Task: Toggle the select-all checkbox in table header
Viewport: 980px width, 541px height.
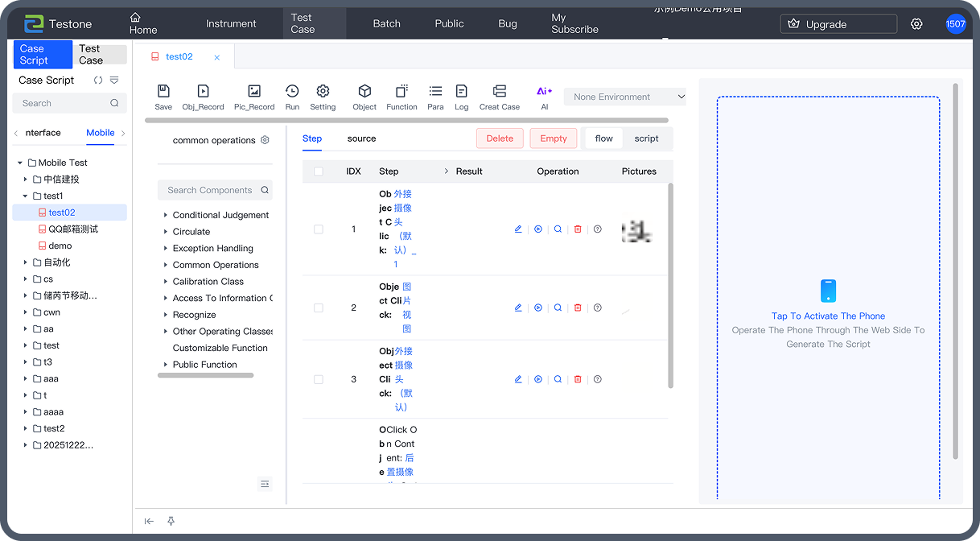Action: point(319,171)
